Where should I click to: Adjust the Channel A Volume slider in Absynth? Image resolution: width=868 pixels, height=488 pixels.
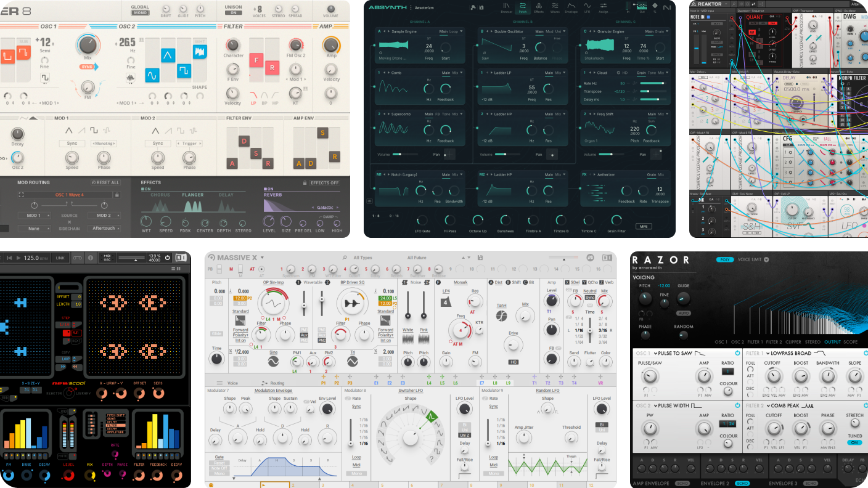404,154
